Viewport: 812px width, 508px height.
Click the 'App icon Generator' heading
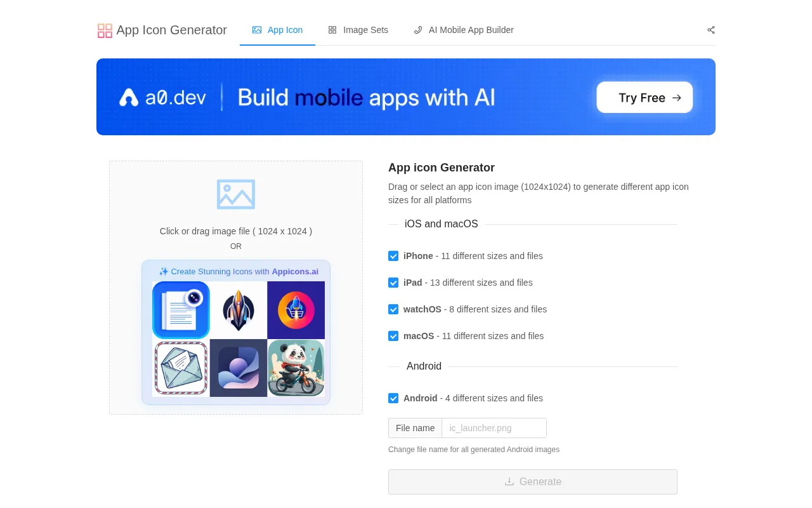(442, 168)
